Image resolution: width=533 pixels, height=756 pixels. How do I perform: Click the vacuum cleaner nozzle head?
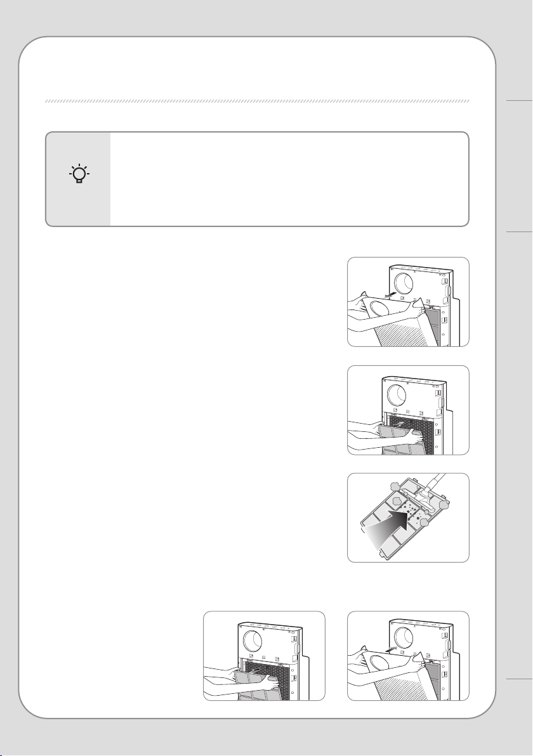pos(418,497)
